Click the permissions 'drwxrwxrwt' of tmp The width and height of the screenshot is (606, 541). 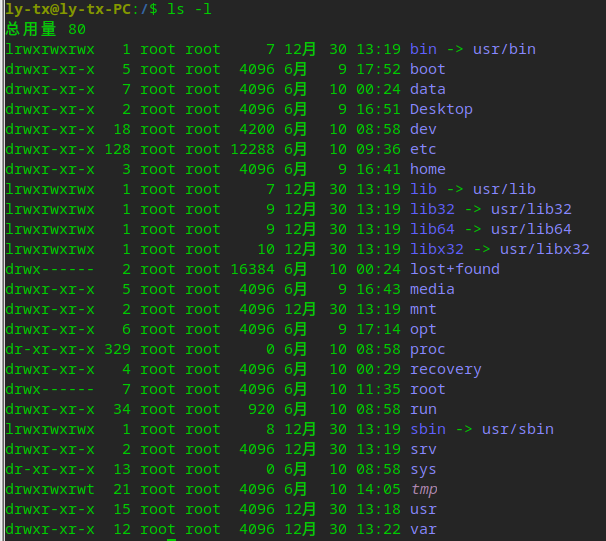[50, 489]
